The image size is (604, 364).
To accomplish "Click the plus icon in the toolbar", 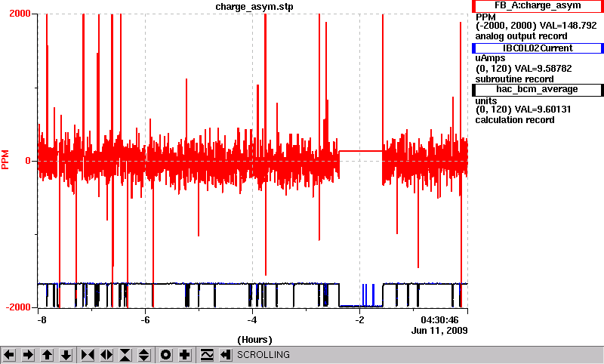I will point(185,355).
